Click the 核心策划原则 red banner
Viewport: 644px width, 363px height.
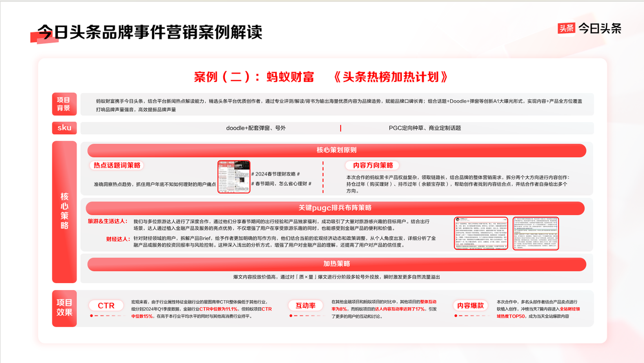point(336,150)
